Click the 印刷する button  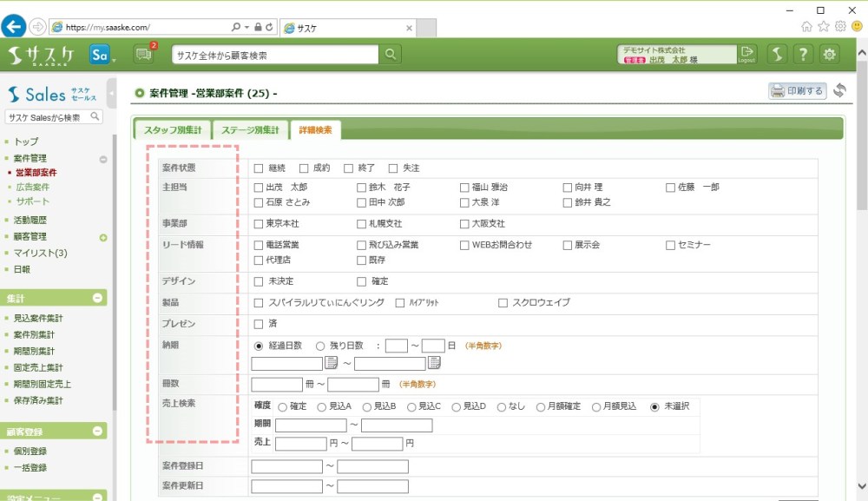[797, 91]
